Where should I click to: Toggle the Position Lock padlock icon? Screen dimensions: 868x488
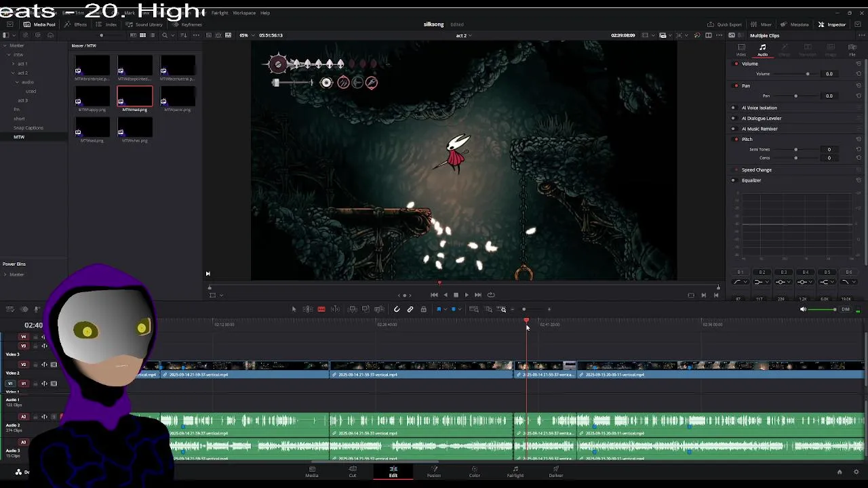424,309
